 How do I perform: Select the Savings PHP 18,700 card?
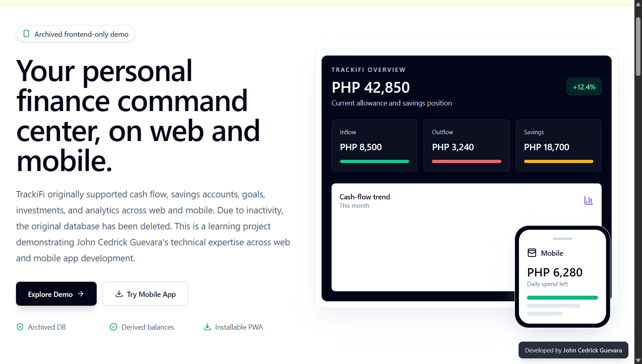click(559, 145)
